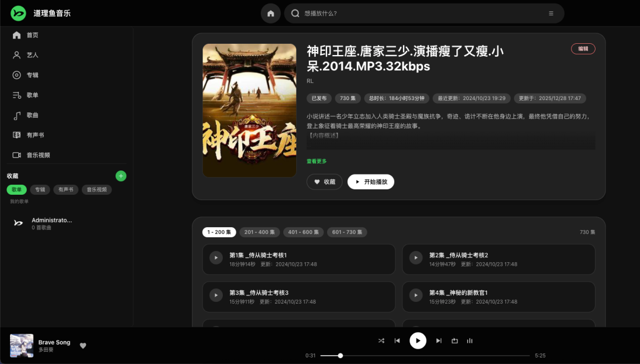Screen dimensions: 640x364
Task: Expand description with 查看更多
Action: coord(316,161)
